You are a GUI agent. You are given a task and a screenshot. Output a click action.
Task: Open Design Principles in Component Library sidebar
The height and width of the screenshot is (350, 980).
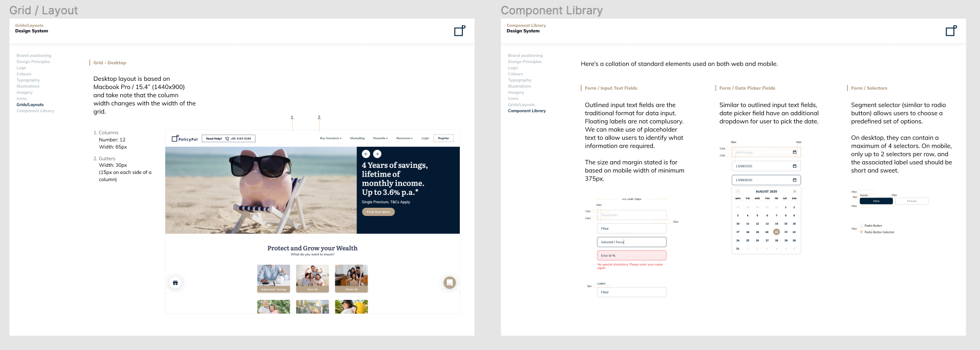tap(525, 62)
